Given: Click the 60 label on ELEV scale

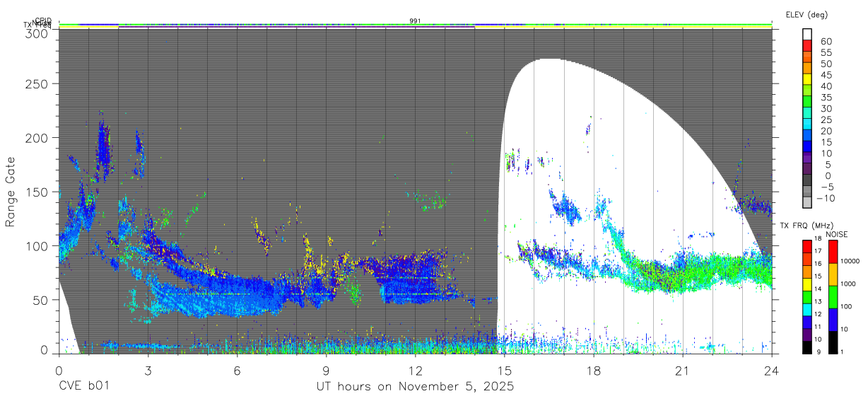Looking at the screenshot, I should (x=826, y=41).
